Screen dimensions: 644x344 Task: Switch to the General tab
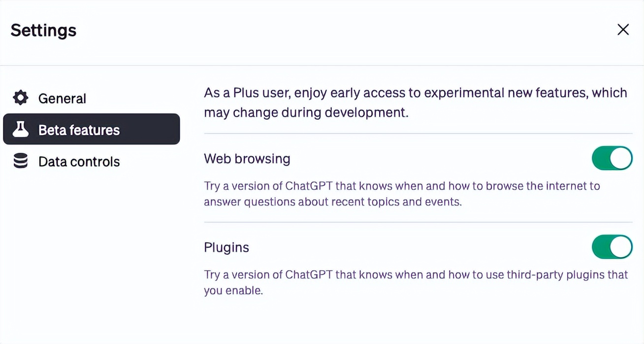point(62,98)
